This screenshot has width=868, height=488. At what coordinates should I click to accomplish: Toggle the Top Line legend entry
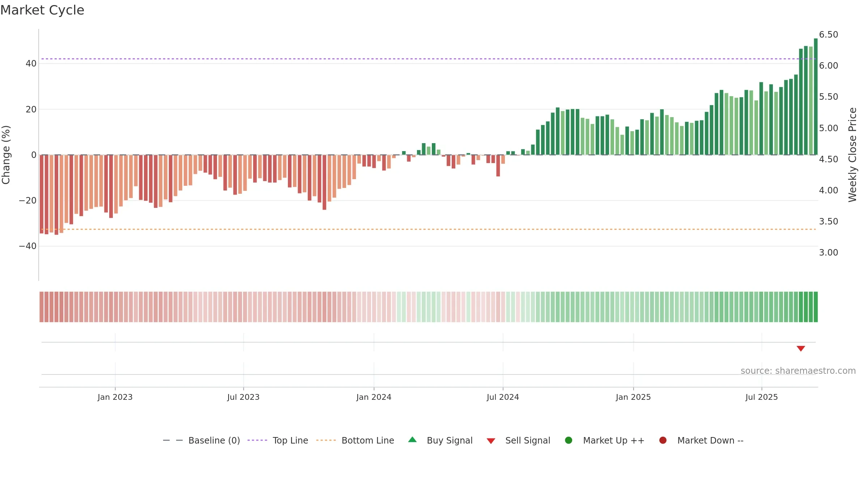pyautogui.click(x=278, y=440)
